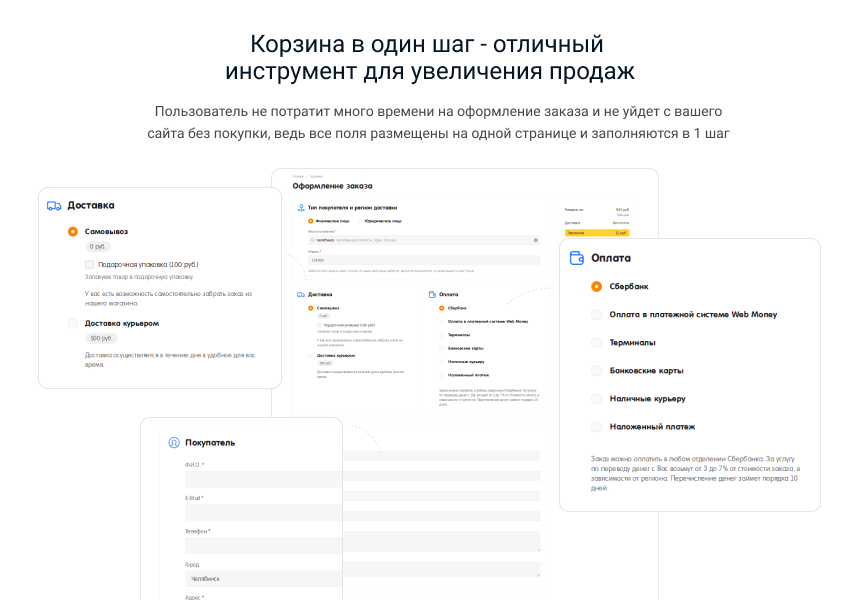Screen dimensions: 860x600
Task: Open the Корзина breadcrumb link
Action: [x=316, y=176]
